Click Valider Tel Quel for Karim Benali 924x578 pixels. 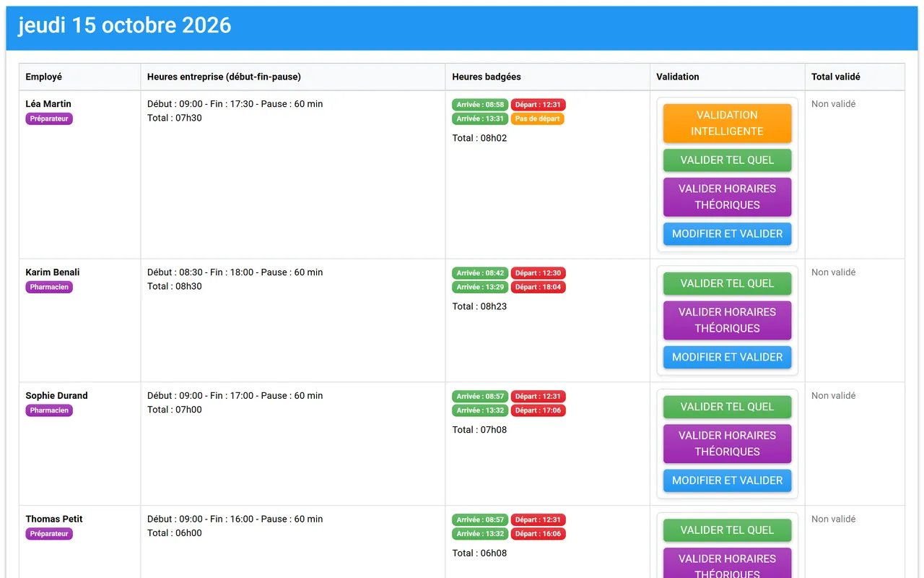tap(727, 283)
